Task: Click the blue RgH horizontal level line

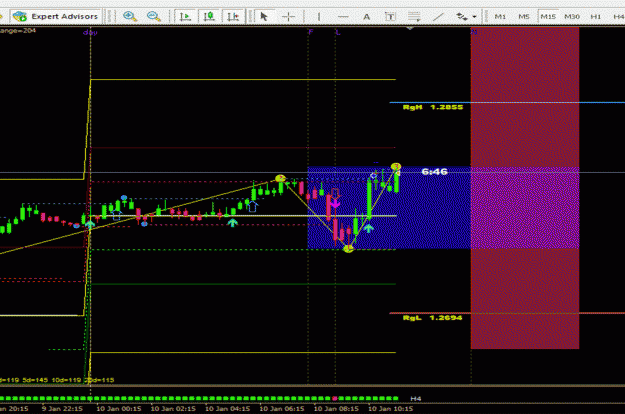Action: 507,103
